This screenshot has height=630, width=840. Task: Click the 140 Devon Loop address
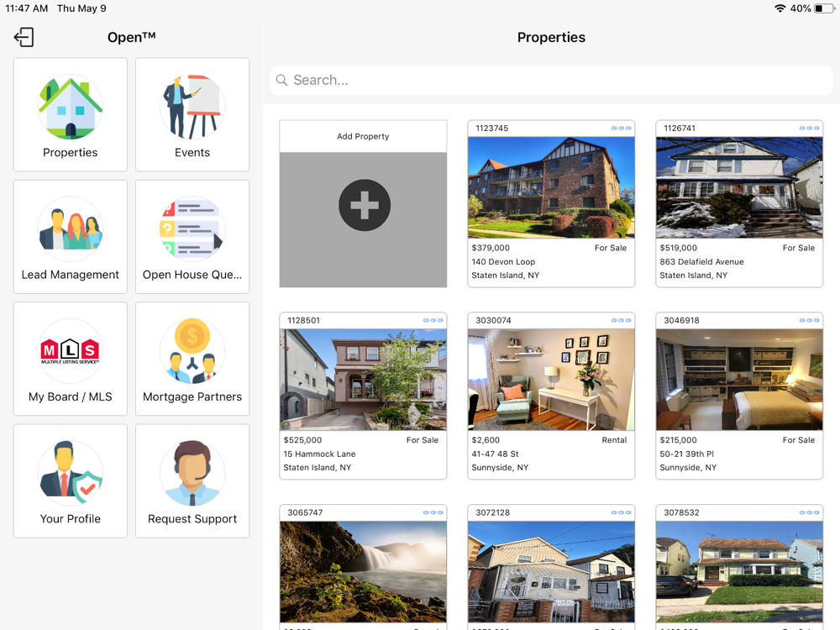click(503, 262)
